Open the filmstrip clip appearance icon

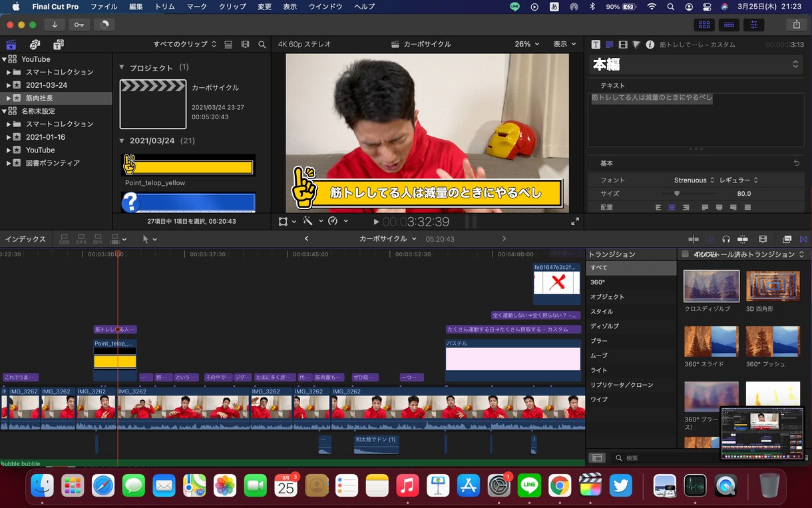[x=245, y=45]
